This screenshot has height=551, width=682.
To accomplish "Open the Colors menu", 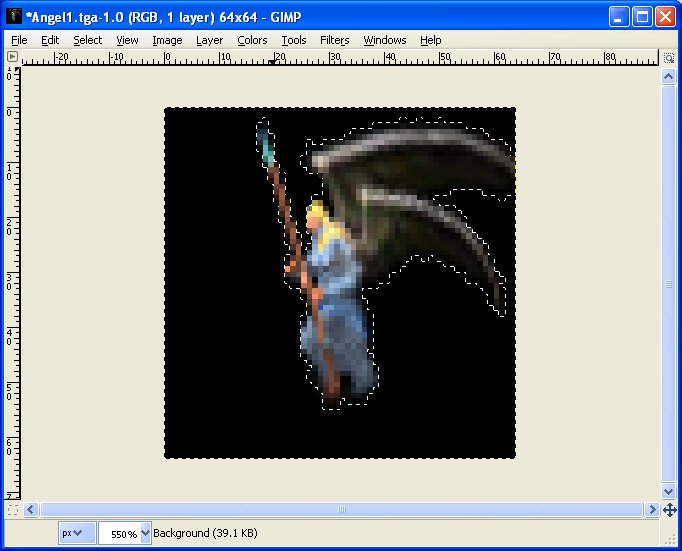I will coord(252,40).
